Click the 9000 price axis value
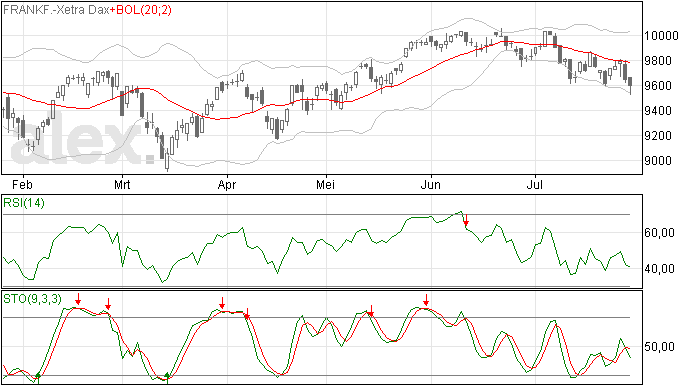690x387 pixels. pyautogui.click(x=658, y=161)
